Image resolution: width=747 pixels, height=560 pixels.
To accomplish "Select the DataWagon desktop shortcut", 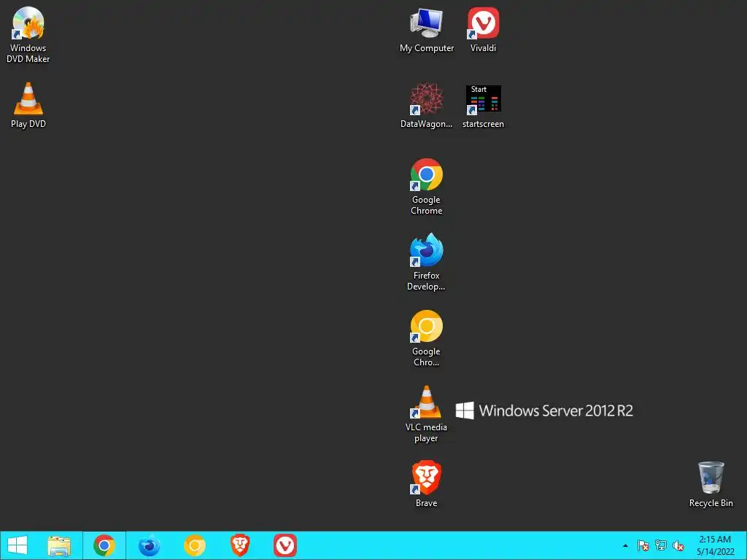I will (x=426, y=105).
